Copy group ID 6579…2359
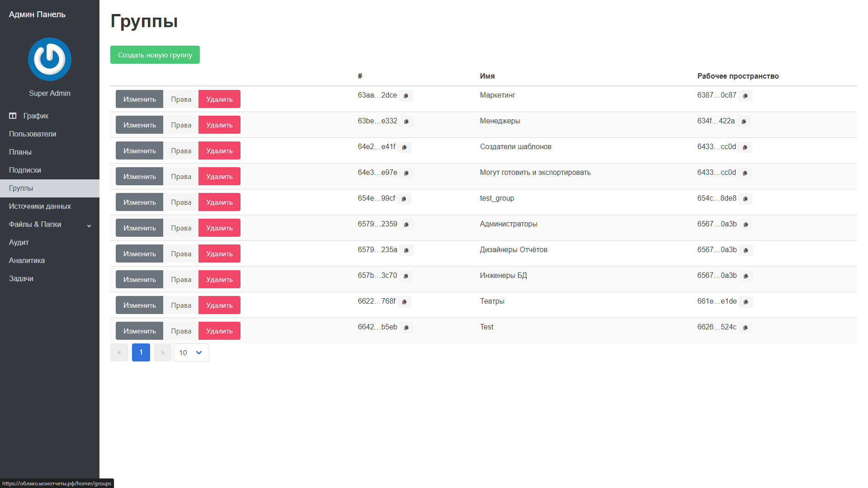 pyautogui.click(x=406, y=225)
